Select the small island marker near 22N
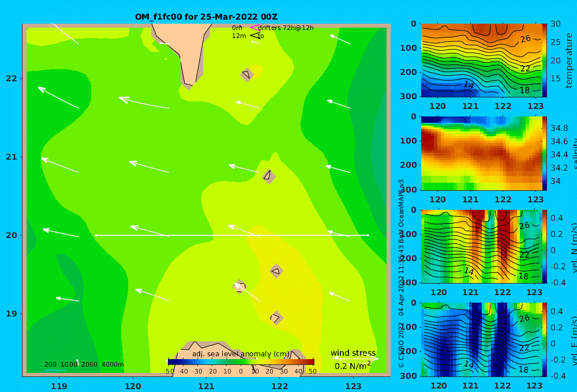577x392 pixels. click(x=247, y=74)
